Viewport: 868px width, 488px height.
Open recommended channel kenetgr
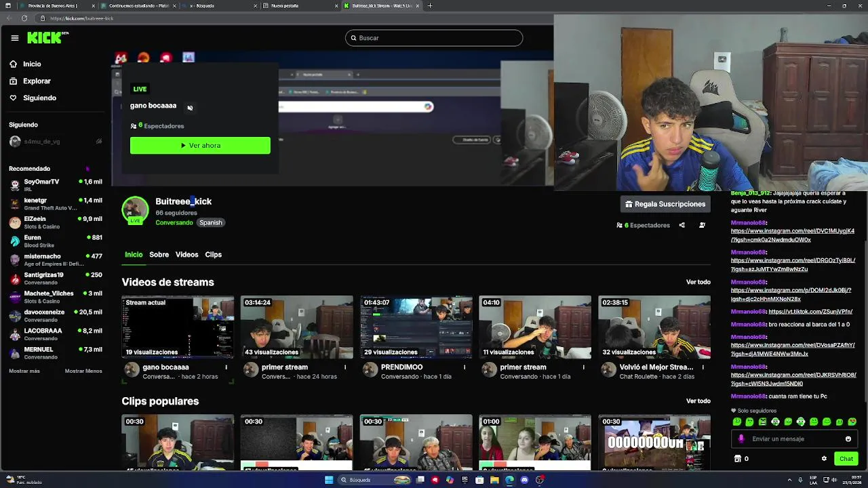(x=56, y=203)
